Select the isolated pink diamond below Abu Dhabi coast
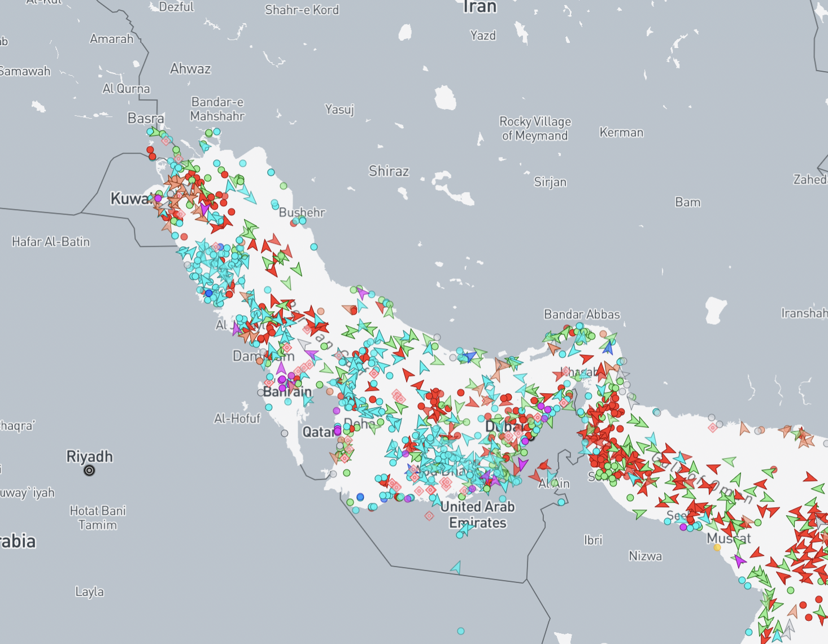 429,516
